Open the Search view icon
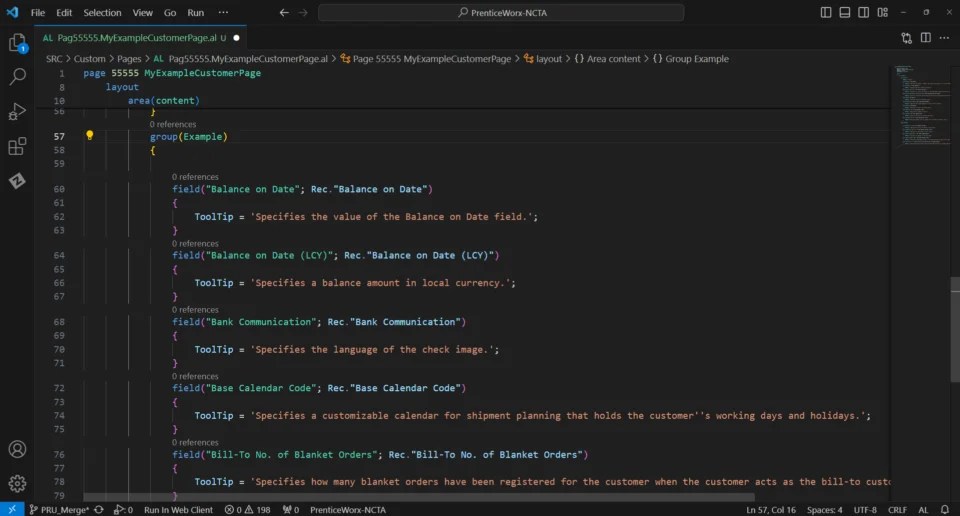Viewport: 960px width, 516px height. 18,77
